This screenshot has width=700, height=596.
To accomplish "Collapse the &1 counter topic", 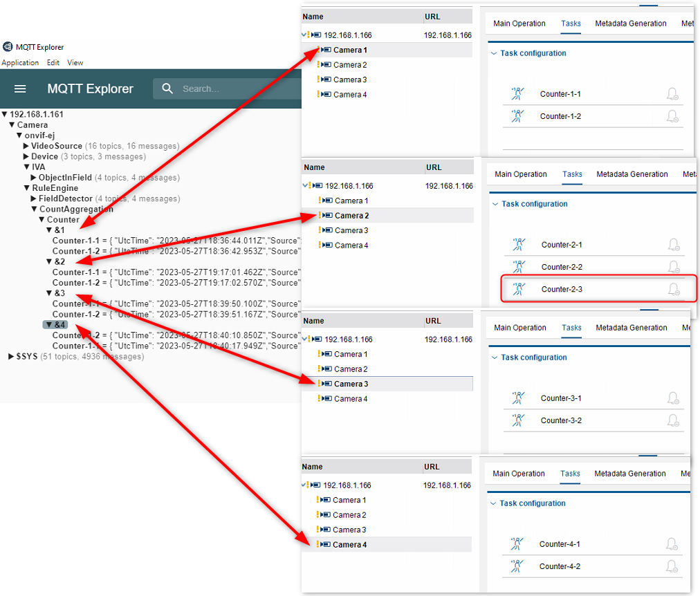I will [50, 230].
